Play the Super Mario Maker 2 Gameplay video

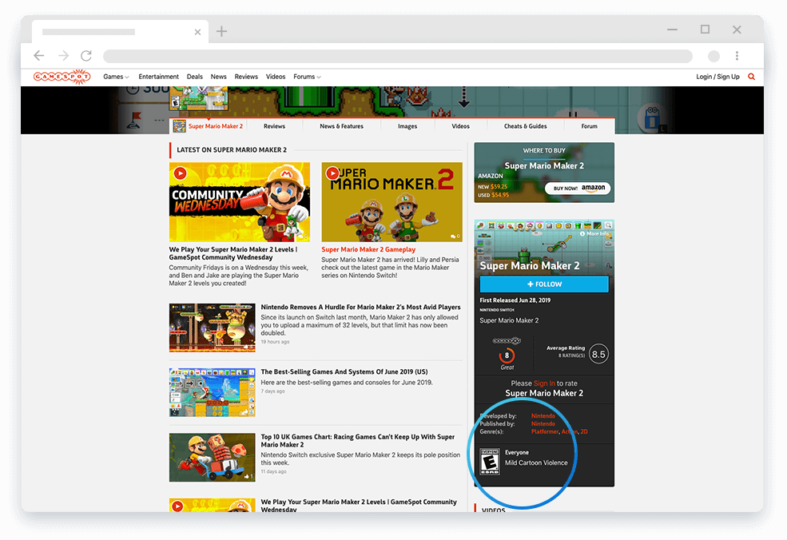[x=332, y=173]
